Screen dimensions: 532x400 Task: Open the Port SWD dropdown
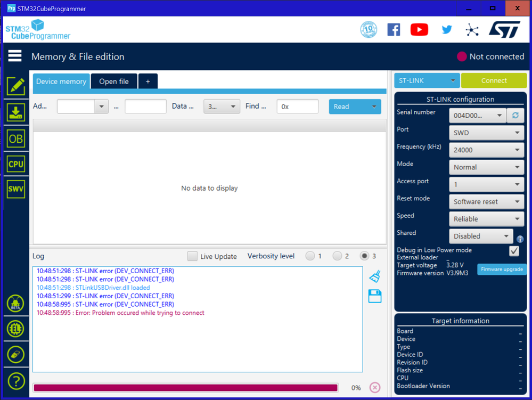click(x=487, y=133)
